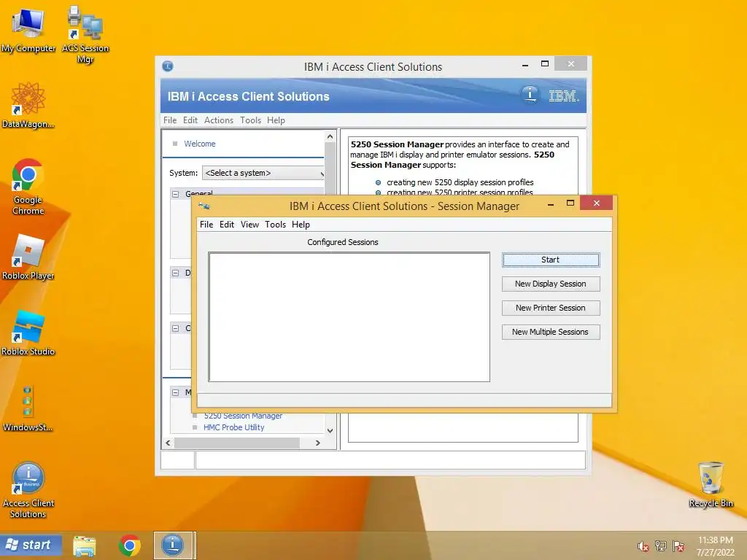747x560 pixels.
Task: Click New Display Session button
Action: coord(551,284)
